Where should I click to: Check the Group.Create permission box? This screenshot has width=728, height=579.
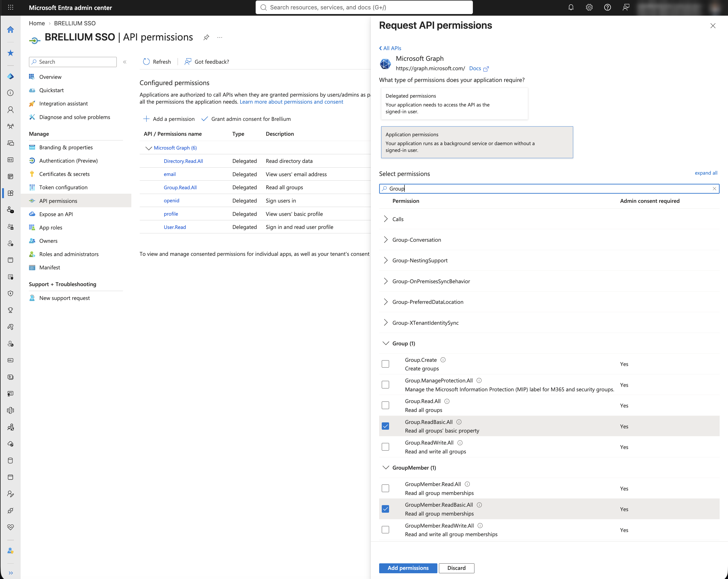(385, 364)
